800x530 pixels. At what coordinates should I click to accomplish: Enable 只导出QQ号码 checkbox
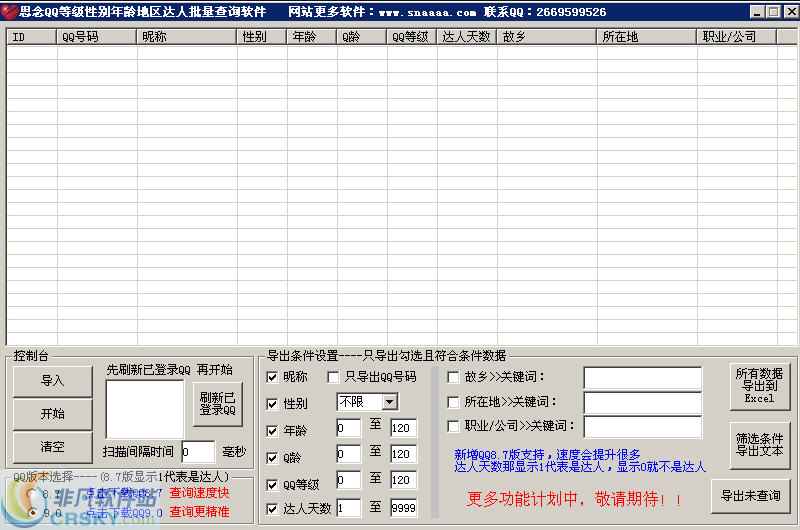tap(333, 377)
